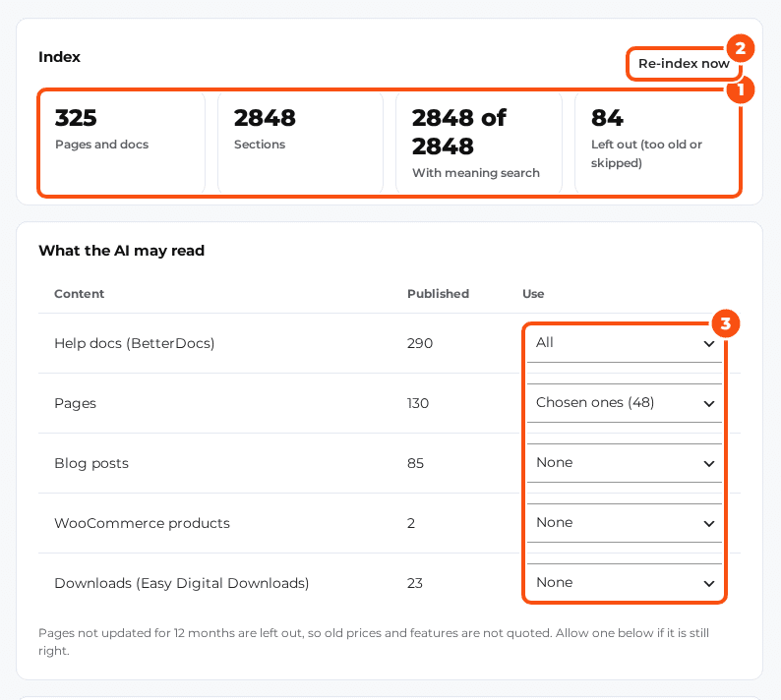
Task: Select the With meaning search stat card
Action: click(x=479, y=143)
